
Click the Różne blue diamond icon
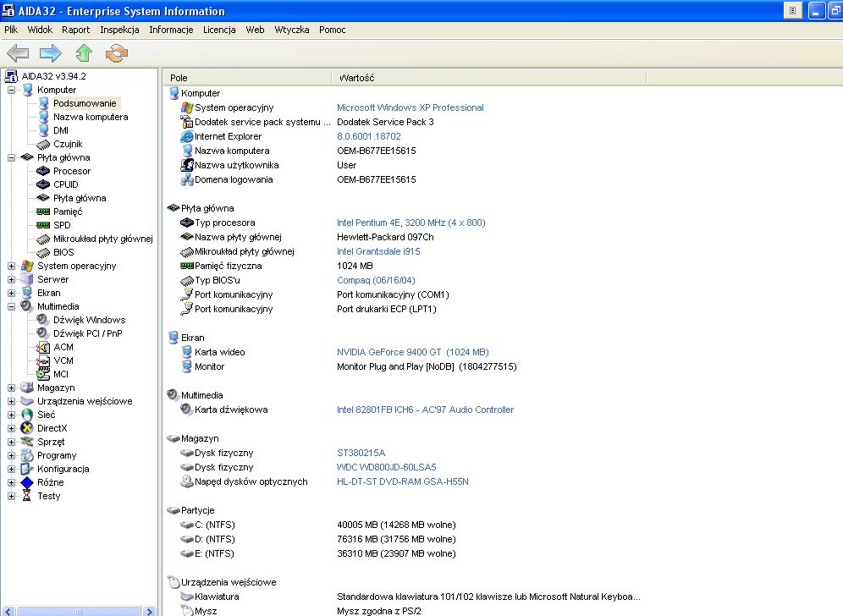27,482
